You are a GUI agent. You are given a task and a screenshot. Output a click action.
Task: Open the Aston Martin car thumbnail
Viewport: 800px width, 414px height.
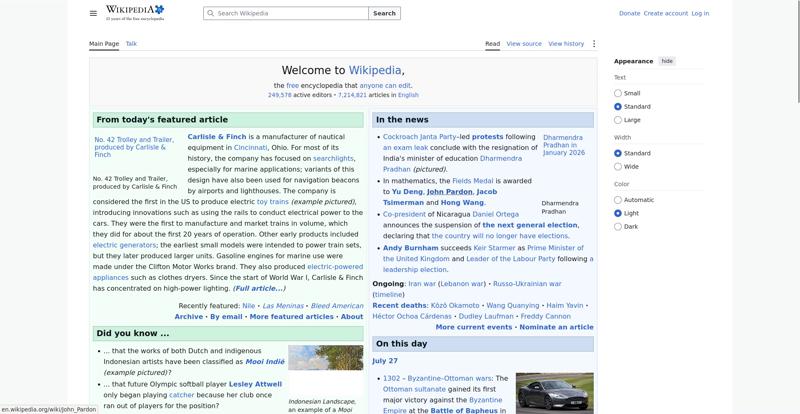pos(555,392)
